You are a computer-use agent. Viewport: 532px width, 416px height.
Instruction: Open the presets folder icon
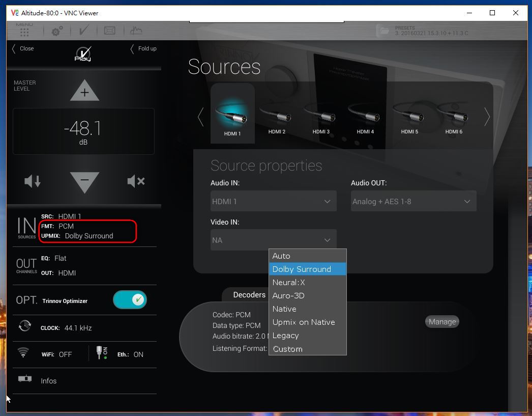click(x=383, y=31)
